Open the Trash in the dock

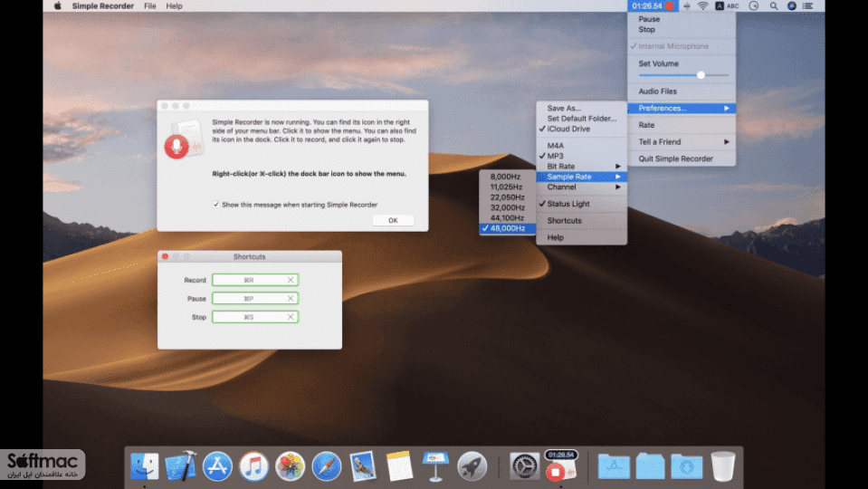pos(723,465)
